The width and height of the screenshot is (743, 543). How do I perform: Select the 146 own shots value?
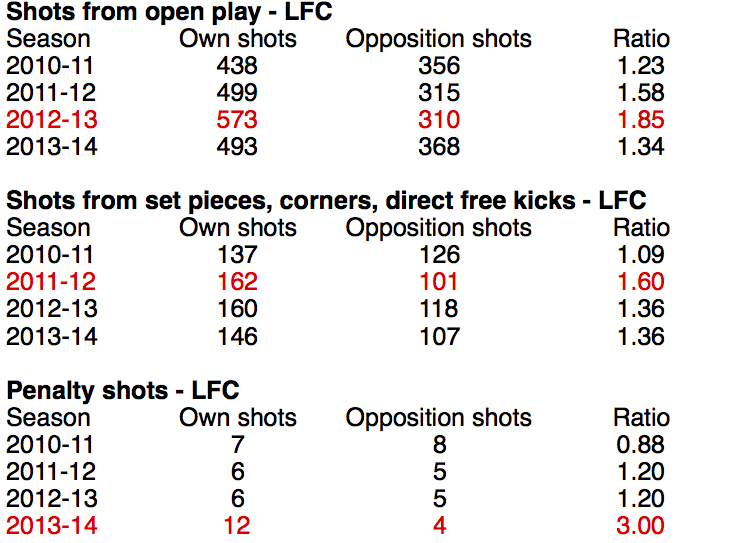238,336
